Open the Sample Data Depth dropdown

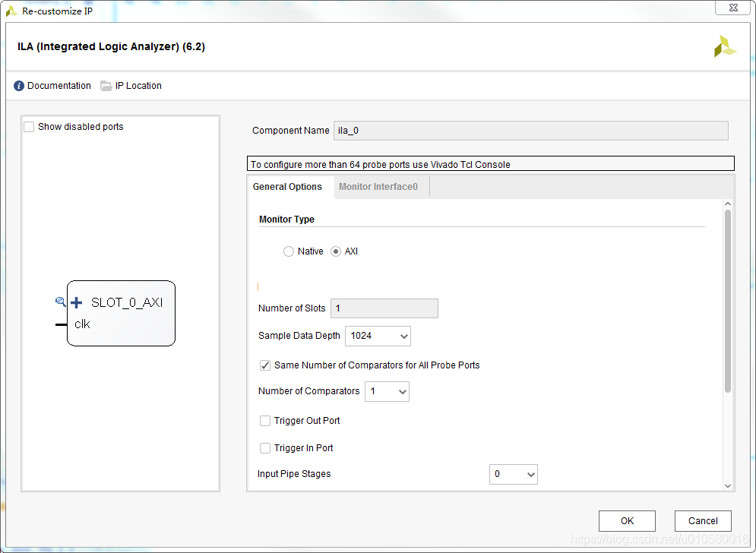coord(378,336)
